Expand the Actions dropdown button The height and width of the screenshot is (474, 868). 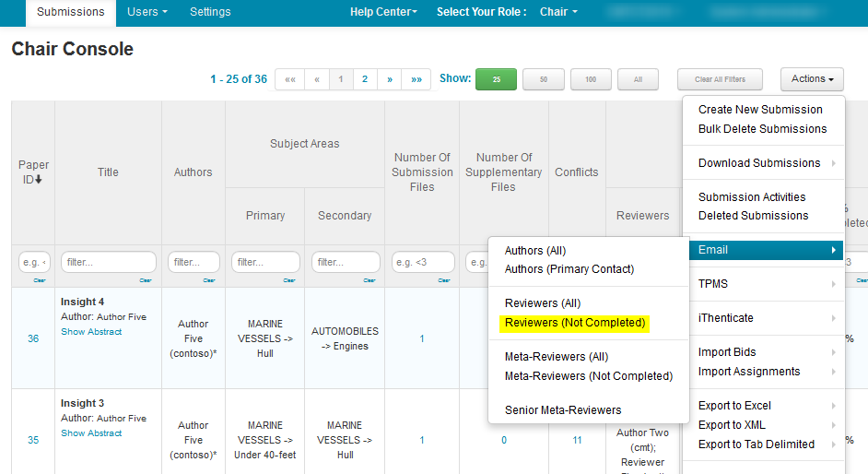[812, 79]
